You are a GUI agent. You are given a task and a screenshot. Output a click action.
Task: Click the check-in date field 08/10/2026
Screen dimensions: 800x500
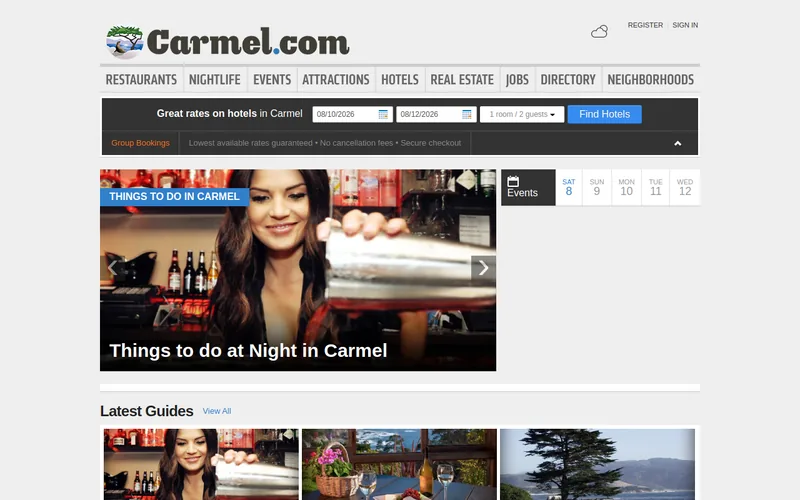[353, 114]
